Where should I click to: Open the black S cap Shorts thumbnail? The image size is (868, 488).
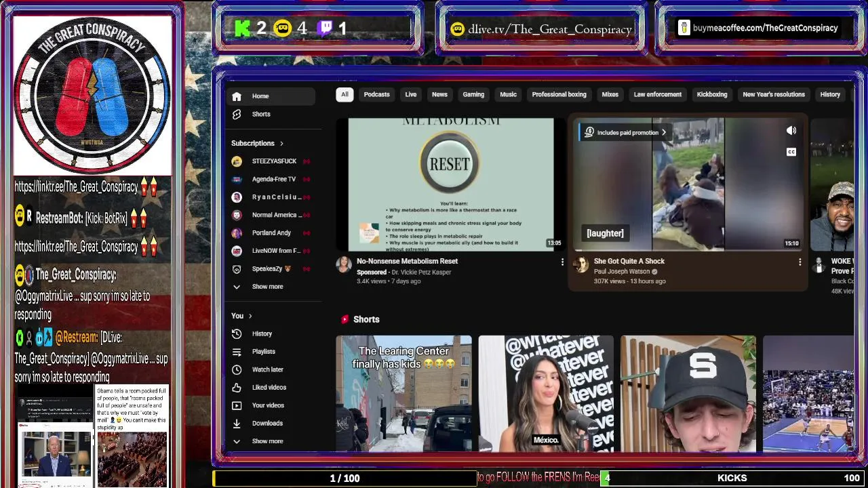pyautogui.click(x=688, y=394)
